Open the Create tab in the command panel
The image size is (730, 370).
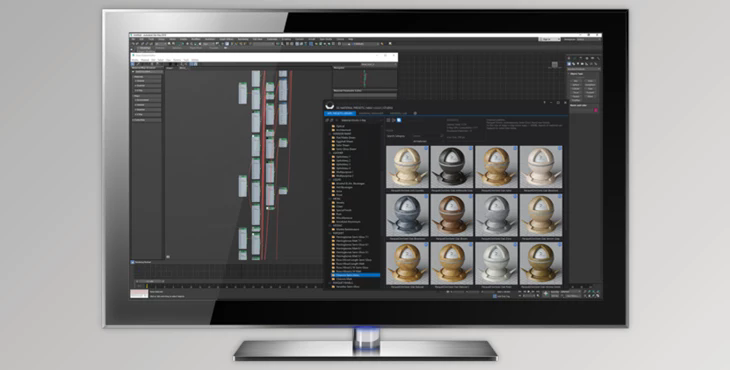tap(569, 58)
